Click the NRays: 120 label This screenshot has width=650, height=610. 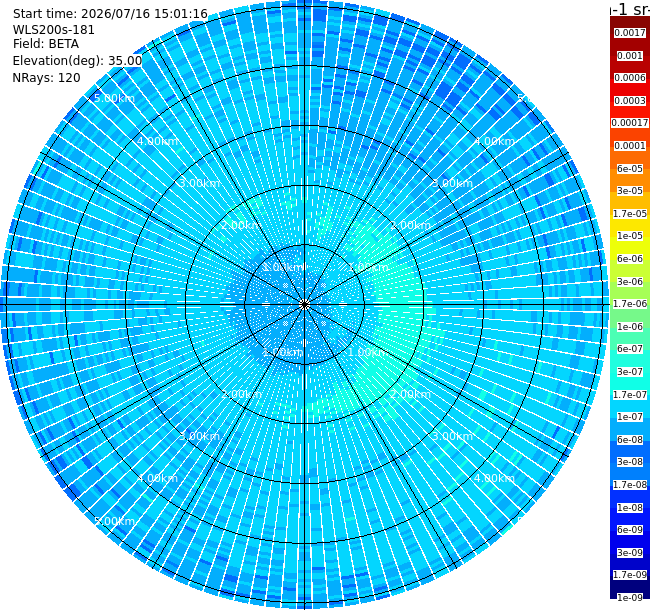46,78
